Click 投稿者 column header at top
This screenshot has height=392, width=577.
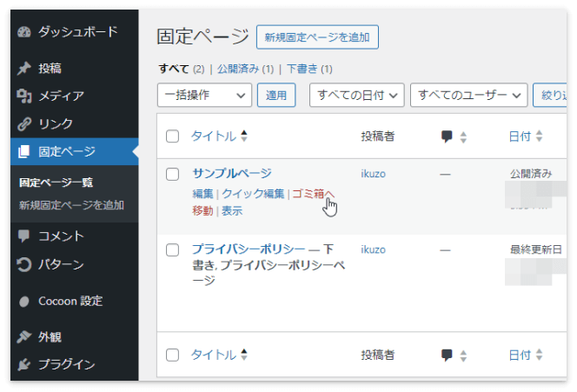pyautogui.click(x=377, y=136)
